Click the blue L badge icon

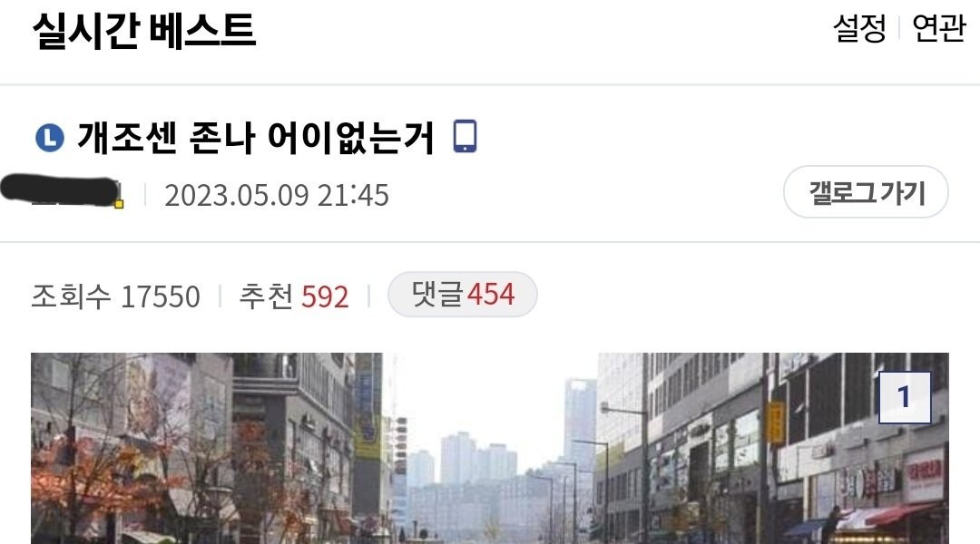[50, 138]
